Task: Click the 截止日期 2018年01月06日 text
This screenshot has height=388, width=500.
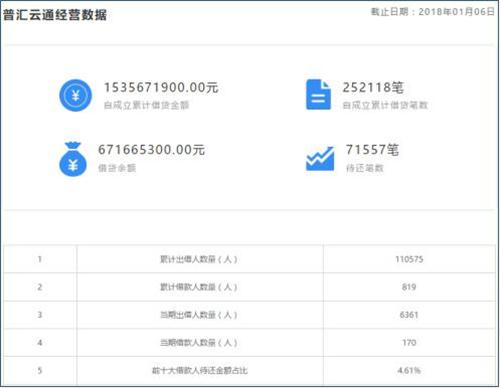Action: click(433, 12)
